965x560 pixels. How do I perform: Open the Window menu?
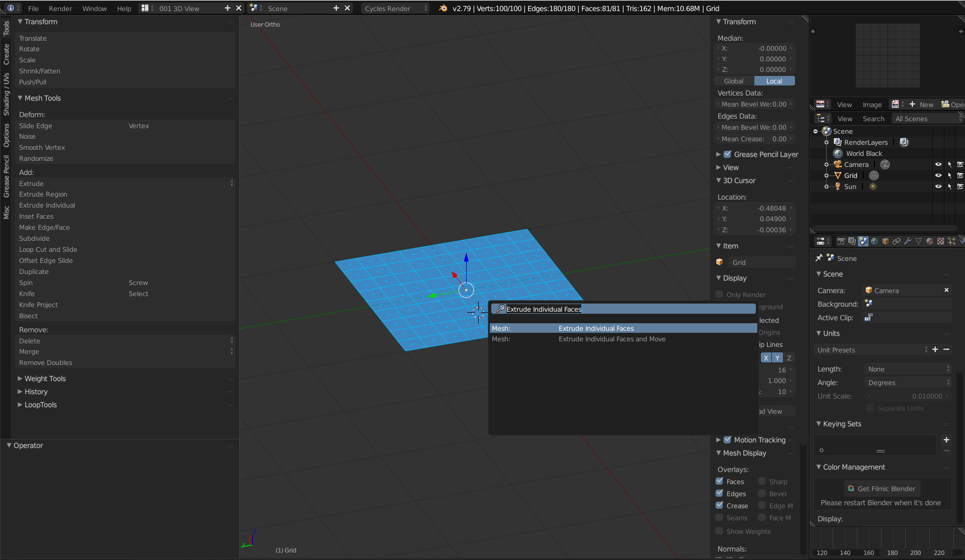click(x=95, y=9)
